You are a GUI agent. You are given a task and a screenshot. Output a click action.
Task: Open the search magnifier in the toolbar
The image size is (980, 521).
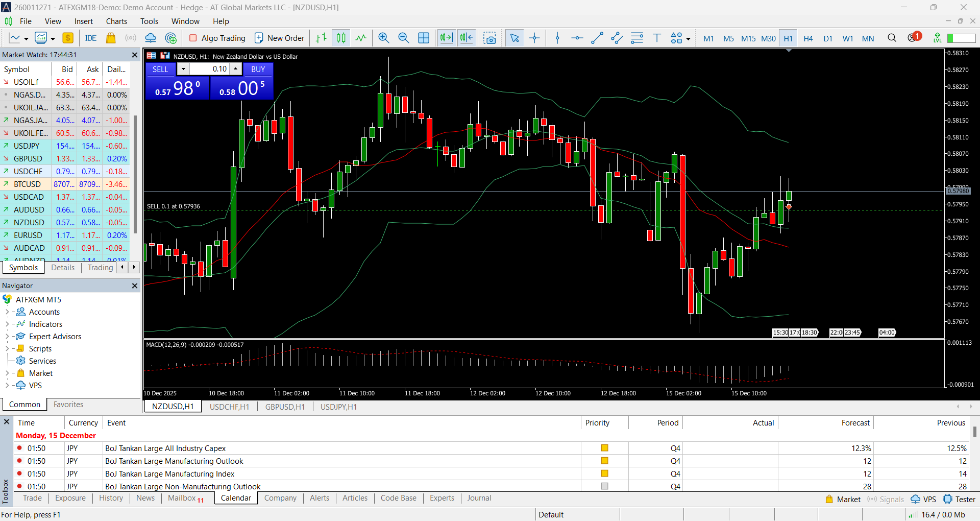(x=892, y=38)
